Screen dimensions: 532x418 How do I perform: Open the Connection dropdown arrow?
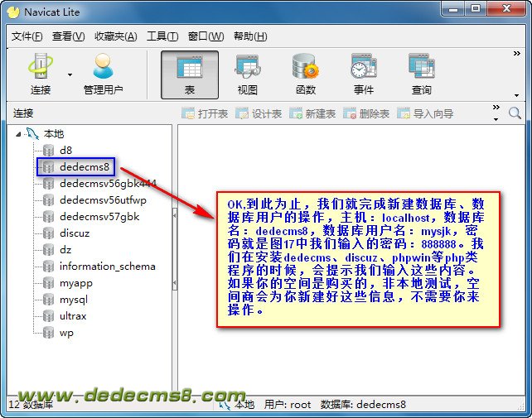point(70,74)
